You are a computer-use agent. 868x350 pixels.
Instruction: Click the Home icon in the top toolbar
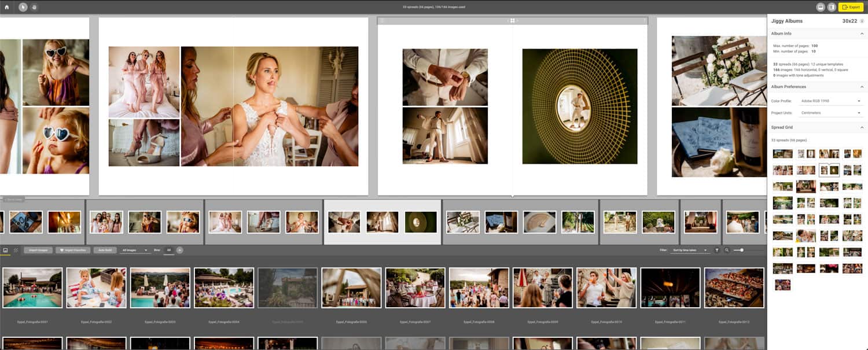click(x=7, y=7)
